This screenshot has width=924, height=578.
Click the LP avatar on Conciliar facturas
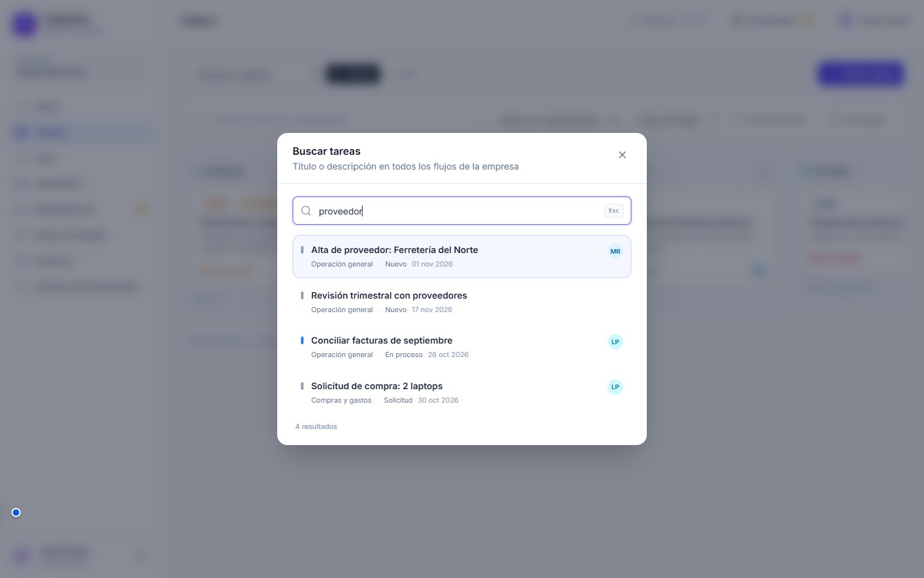click(x=615, y=342)
